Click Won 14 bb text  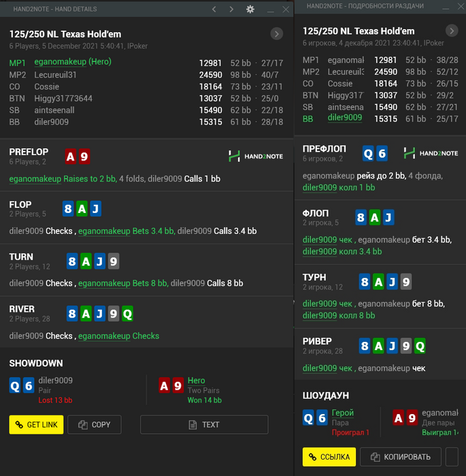[205, 400]
